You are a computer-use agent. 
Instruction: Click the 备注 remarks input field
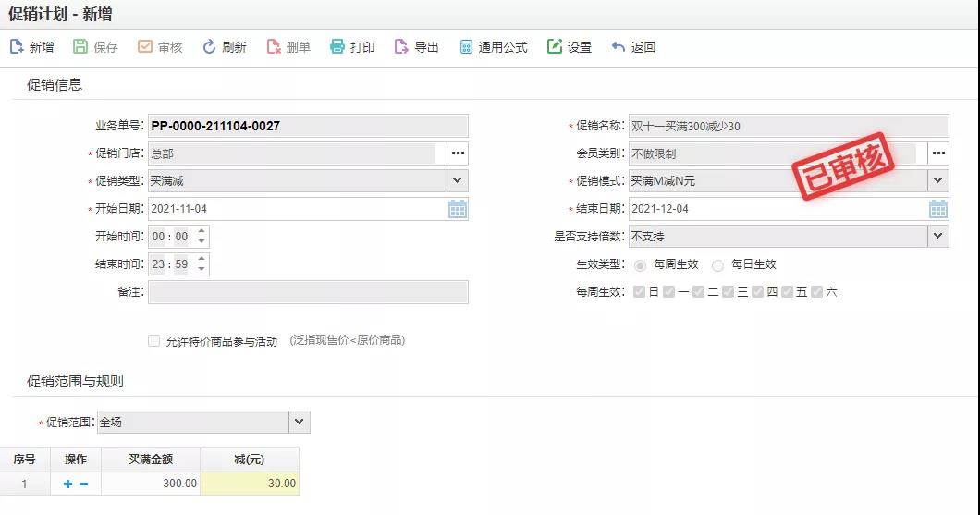coord(308,292)
